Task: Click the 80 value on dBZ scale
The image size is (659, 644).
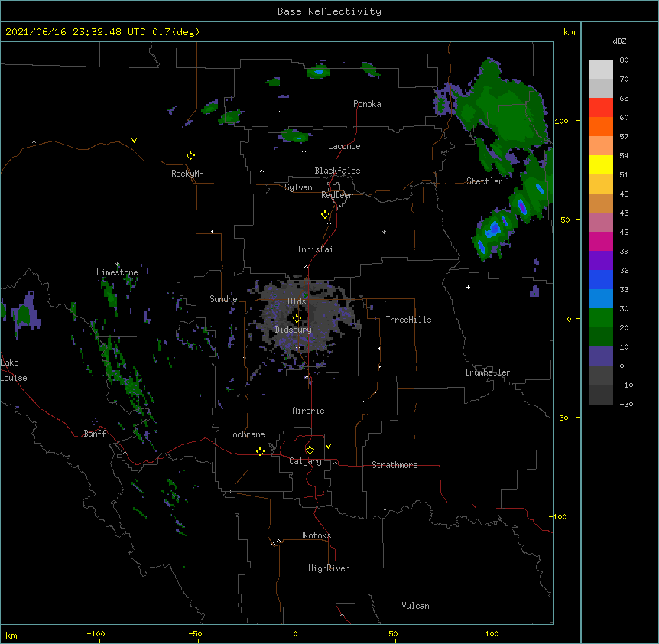Action: pos(624,60)
